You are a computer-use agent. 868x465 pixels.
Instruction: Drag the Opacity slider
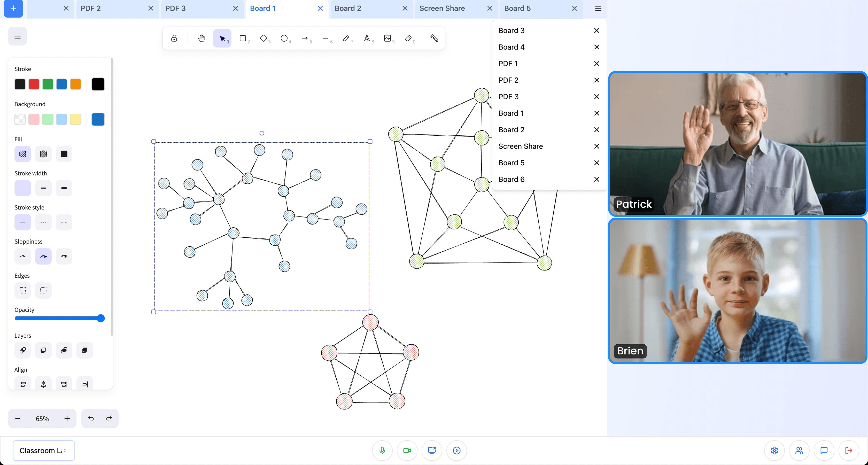coord(102,319)
